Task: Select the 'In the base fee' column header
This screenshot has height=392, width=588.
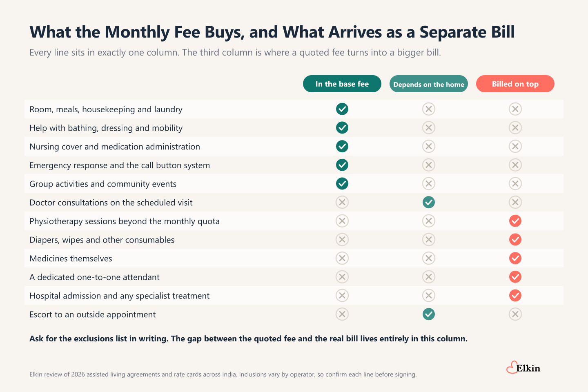Action: (342, 84)
